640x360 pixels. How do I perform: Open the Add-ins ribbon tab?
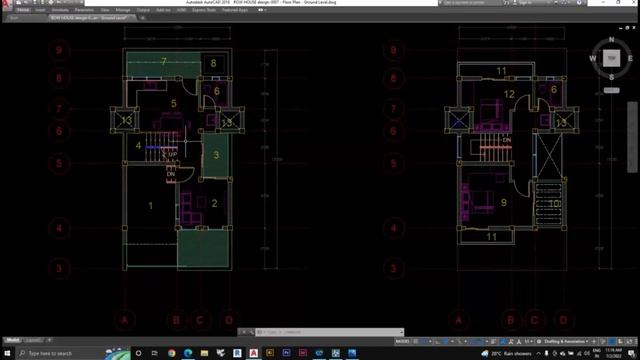(163, 10)
